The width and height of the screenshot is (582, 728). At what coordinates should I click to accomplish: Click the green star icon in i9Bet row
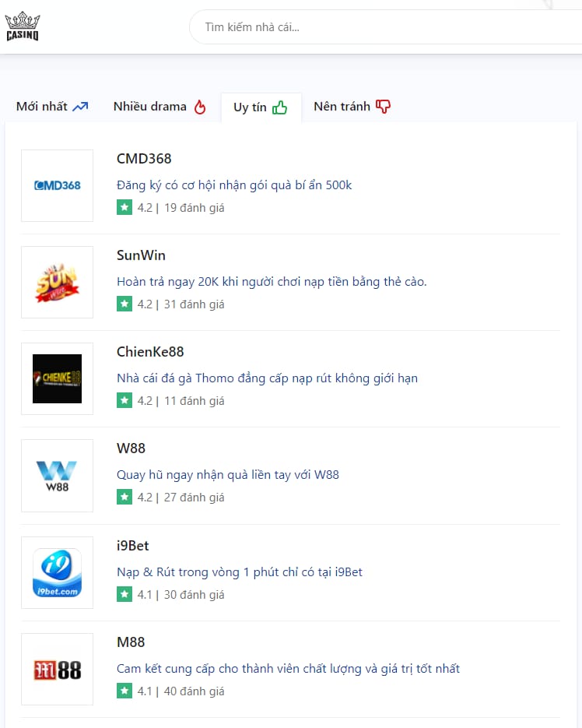click(x=124, y=594)
